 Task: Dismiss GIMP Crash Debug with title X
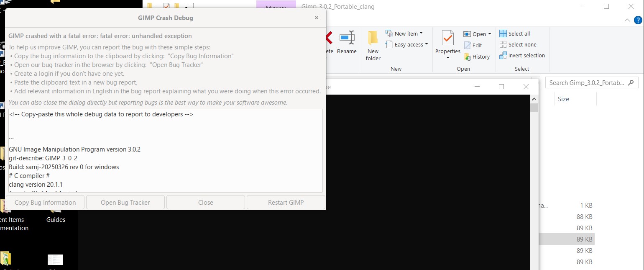[x=317, y=18]
